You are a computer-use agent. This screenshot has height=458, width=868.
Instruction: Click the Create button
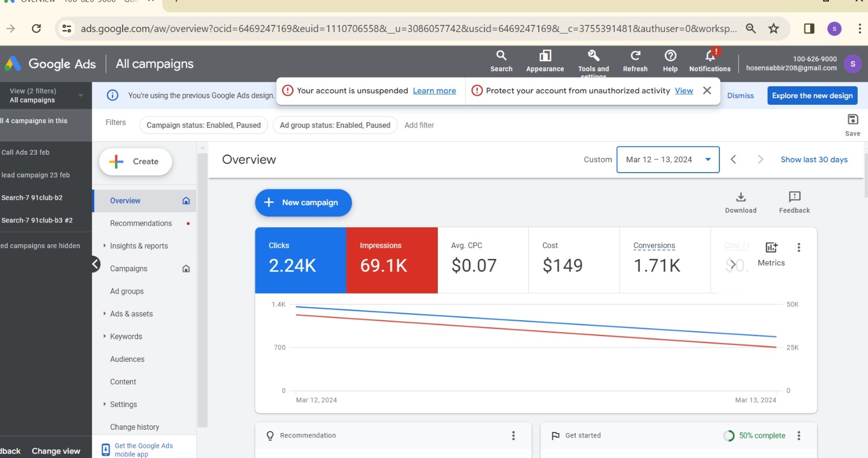tap(136, 162)
